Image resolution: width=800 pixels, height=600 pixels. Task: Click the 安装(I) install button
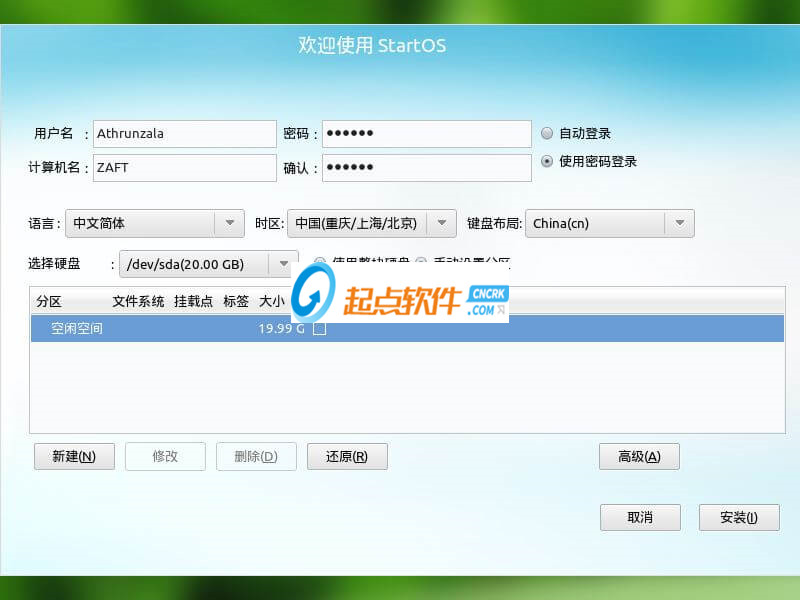click(x=739, y=517)
